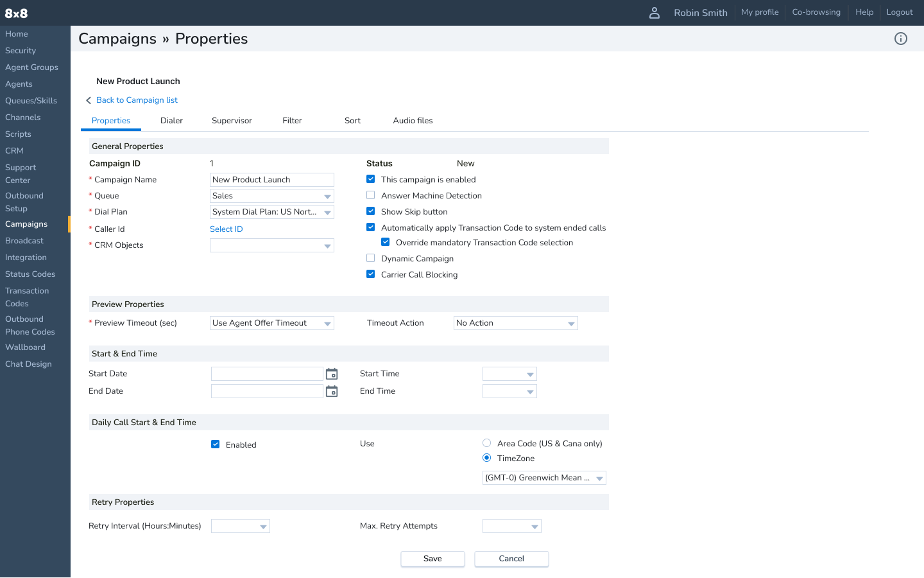Open the Timeout Action dropdown
Viewport: 924px width, 578px height.
[516, 323]
